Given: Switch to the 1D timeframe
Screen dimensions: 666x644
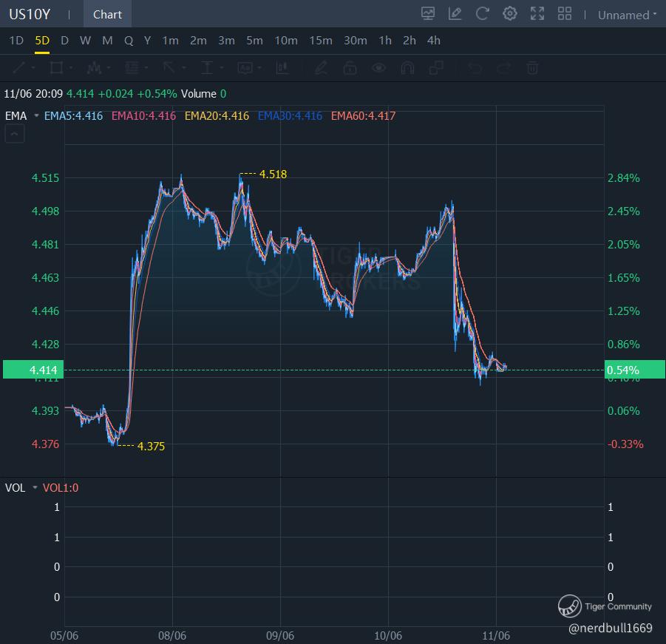Looking at the screenshot, I should pos(16,41).
